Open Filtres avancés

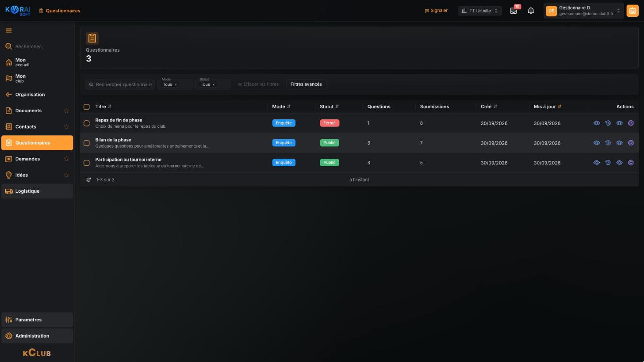pyautogui.click(x=306, y=84)
